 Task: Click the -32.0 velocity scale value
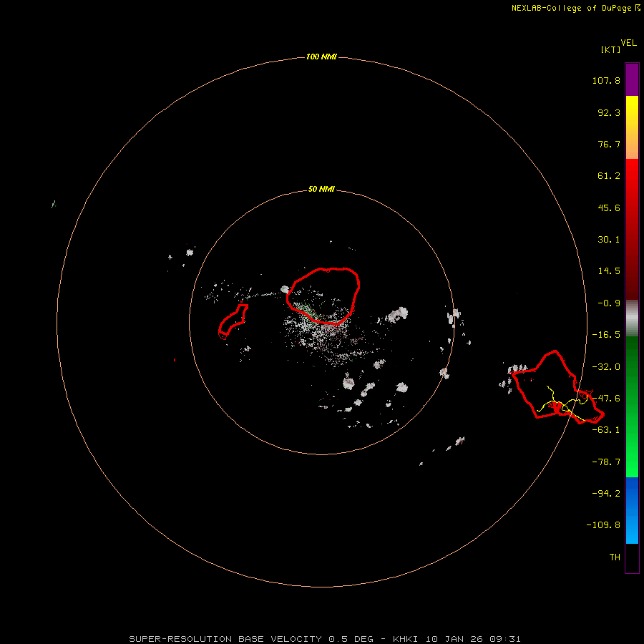point(606,367)
